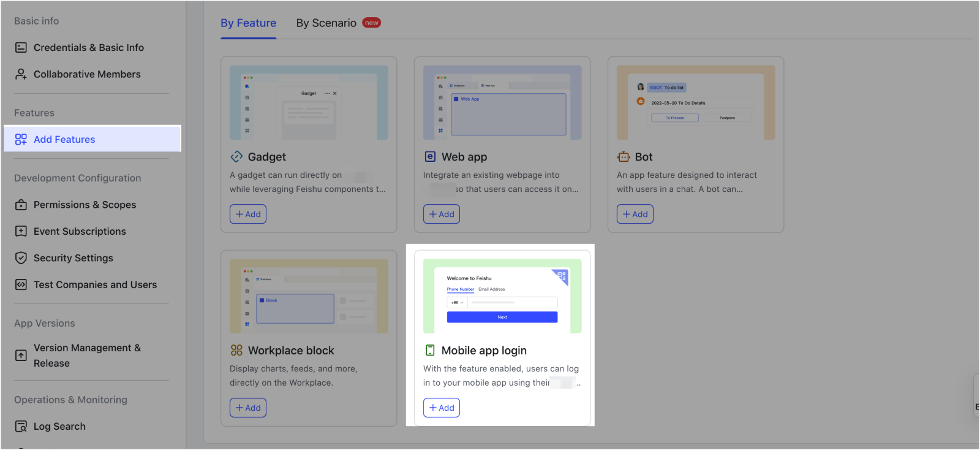The width and height of the screenshot is (980, 450).
Task: Click the Bot description text
Action: [x=687, y=182]
